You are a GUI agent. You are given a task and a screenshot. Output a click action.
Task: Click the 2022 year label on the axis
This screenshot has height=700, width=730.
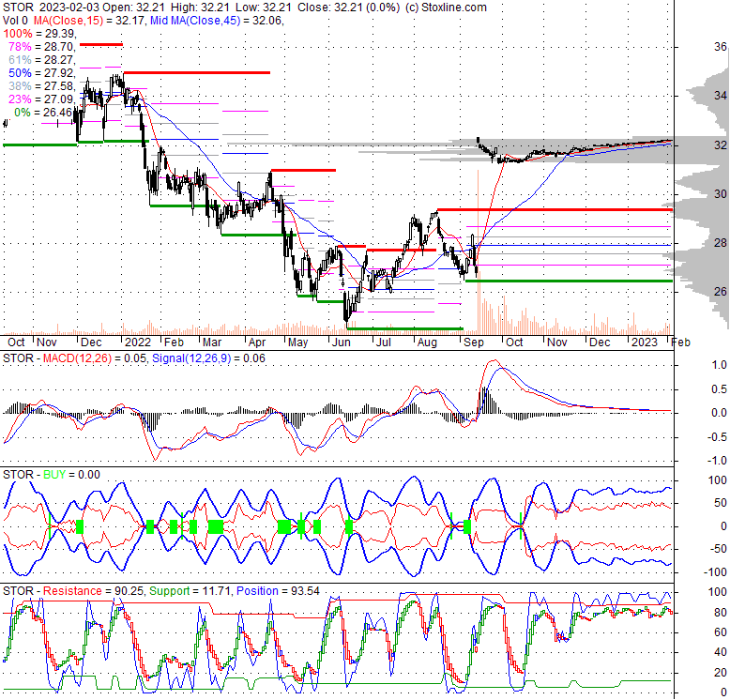coord(138,342)
